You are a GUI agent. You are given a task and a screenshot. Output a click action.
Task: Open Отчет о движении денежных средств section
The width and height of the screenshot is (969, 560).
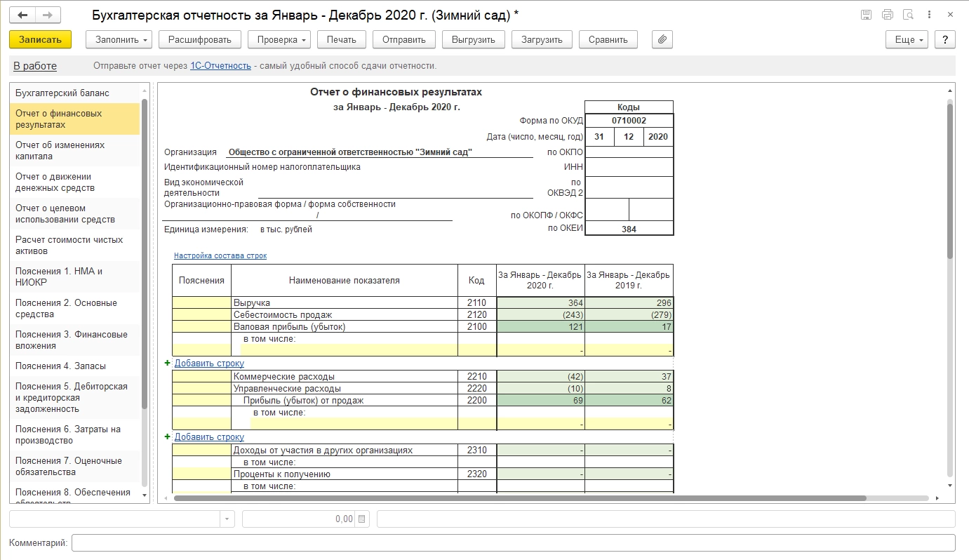pos(55,182)
